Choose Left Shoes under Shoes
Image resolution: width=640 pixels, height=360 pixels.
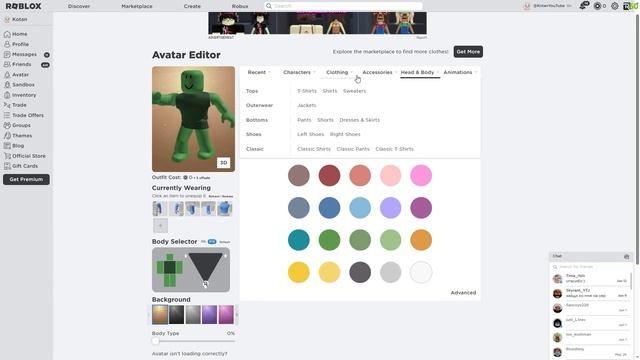pyautogui.click(x=311, y=134)
